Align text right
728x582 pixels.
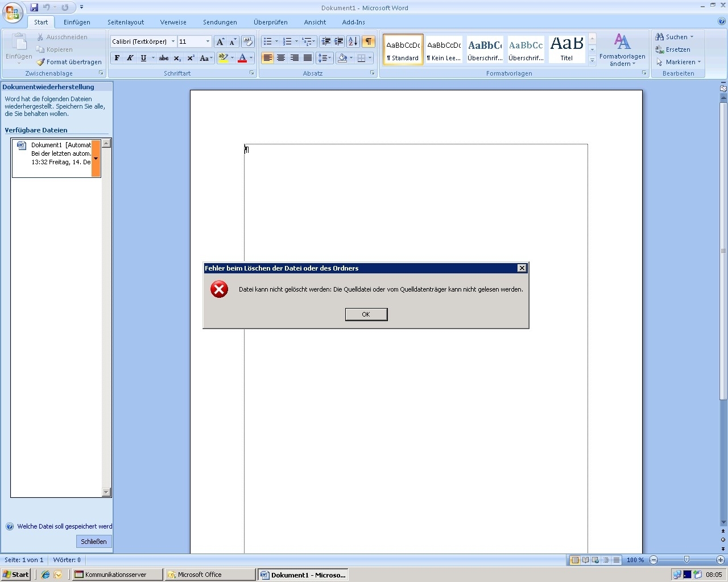[x=294, y=58]
